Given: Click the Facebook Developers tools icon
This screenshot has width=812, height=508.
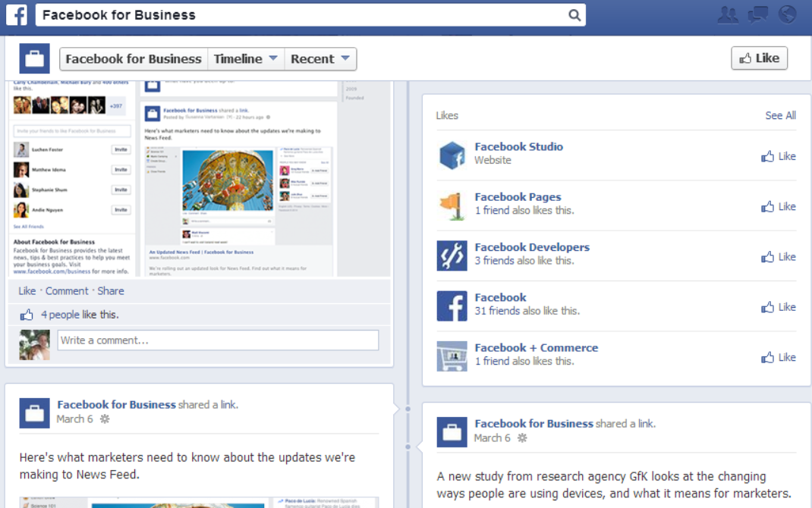Looking at the screenshot, I should (452, 256).
